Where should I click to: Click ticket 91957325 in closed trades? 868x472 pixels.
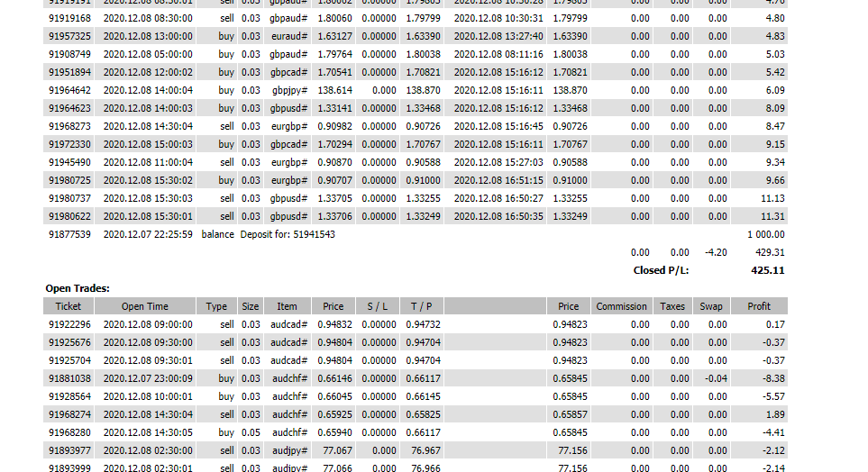tap(69, 37)
